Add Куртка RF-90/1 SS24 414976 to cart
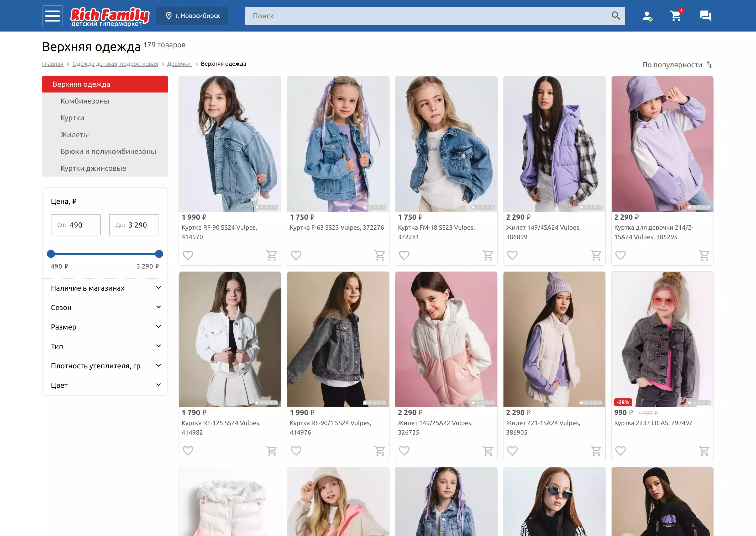756x536 pixels. tap(380, 451)
